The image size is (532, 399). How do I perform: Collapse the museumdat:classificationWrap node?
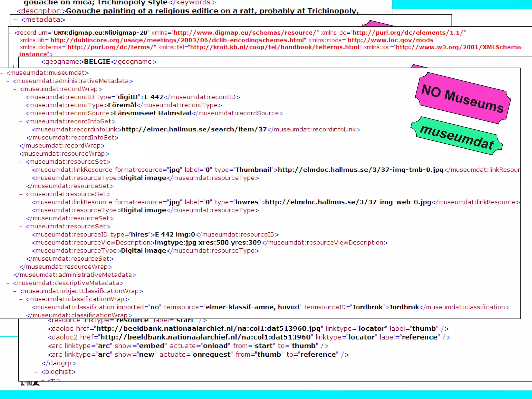[21, 299]
